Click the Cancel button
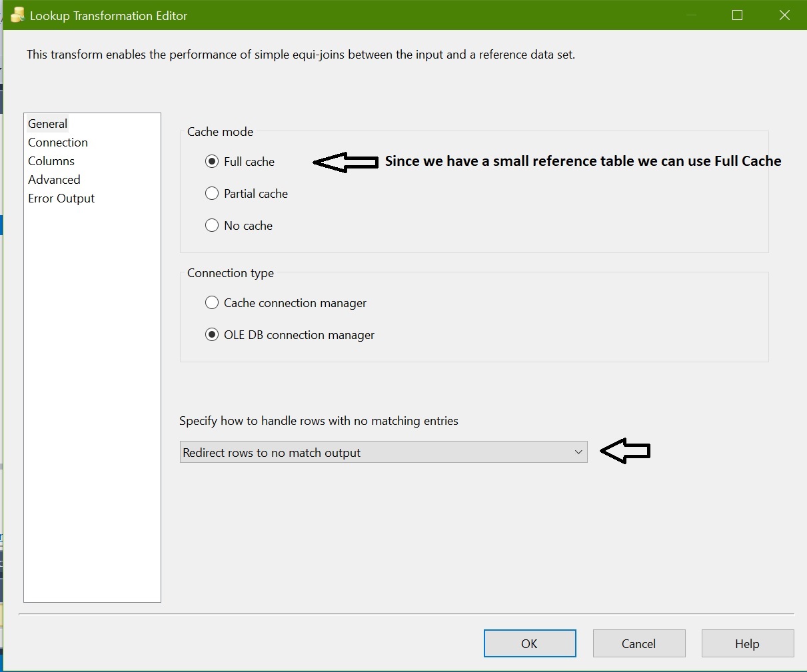Image resolution: width=807 pixels, height=672 pixels. [639, 643]
